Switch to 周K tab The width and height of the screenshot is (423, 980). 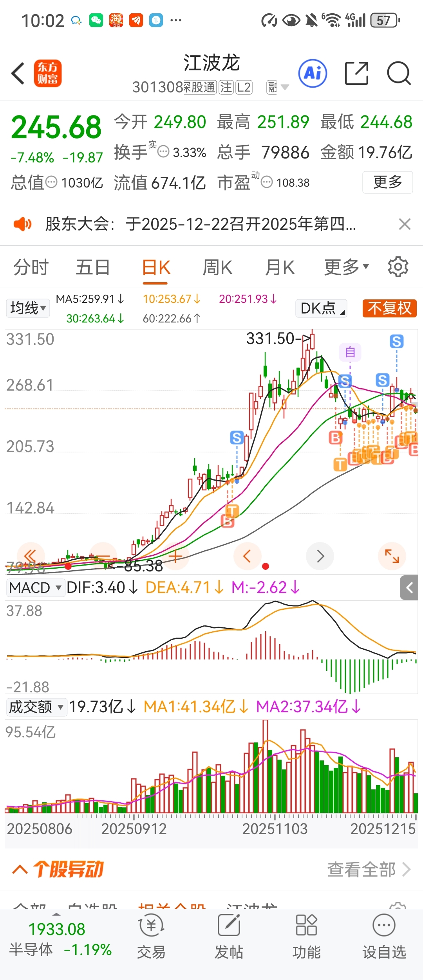pos(217,267)
